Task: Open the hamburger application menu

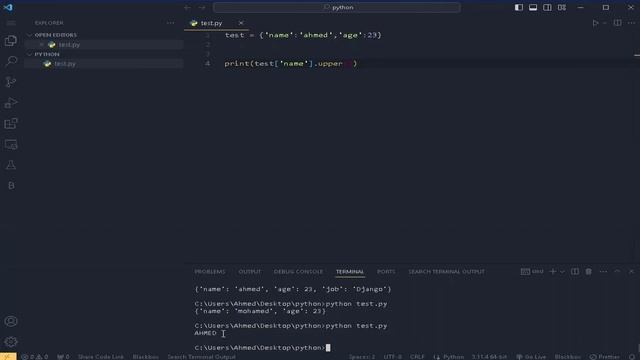Action: [11, 23]
